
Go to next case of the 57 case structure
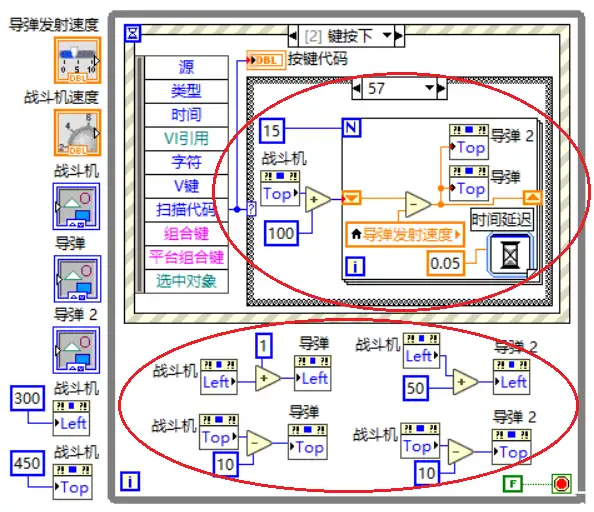pos(442,89)
